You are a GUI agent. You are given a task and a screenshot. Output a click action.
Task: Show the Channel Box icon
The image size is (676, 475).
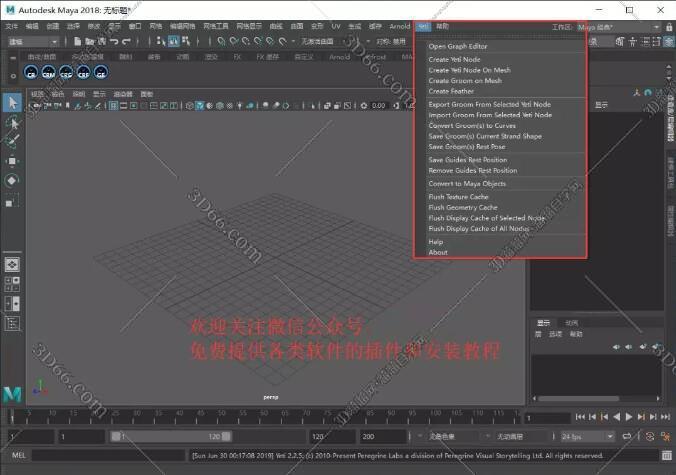click(668, 41)
